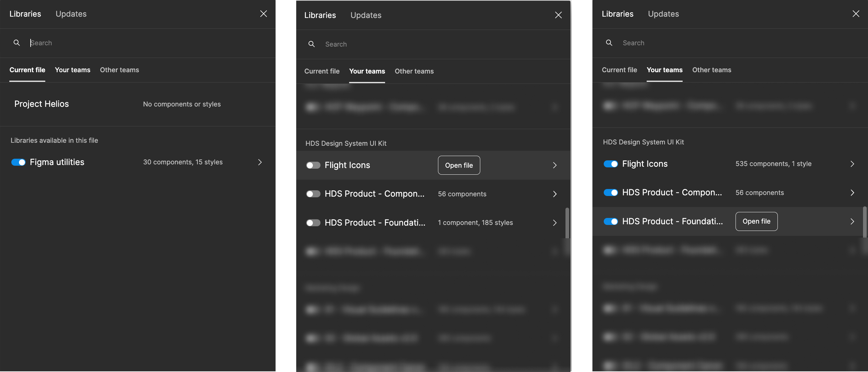The height and width of the screenshot is (372, 868).
Task: Open file for Flight Icons library
Action: tap(459, 165)
